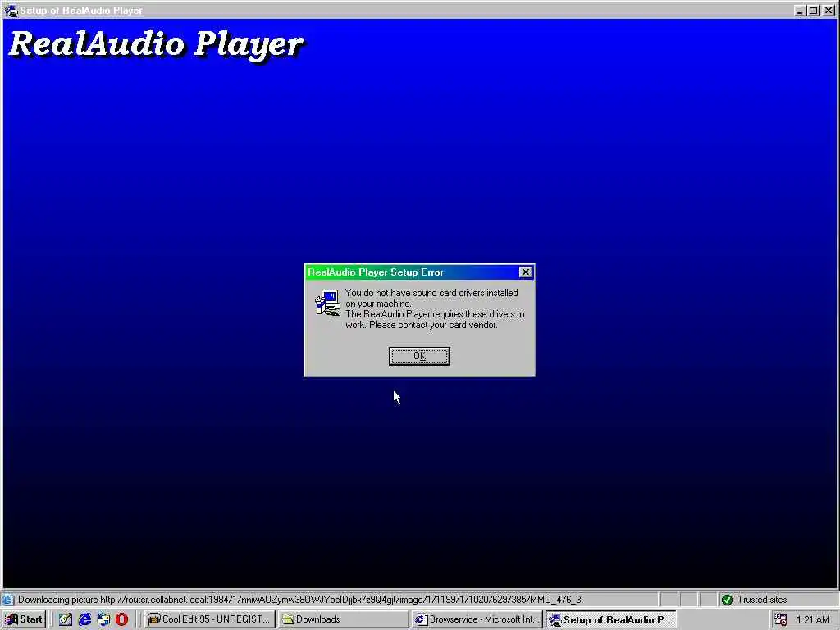Viewport: 840px width, 630px height.
Task: Click the system tray scheduler icon
Action: point(781,620)
